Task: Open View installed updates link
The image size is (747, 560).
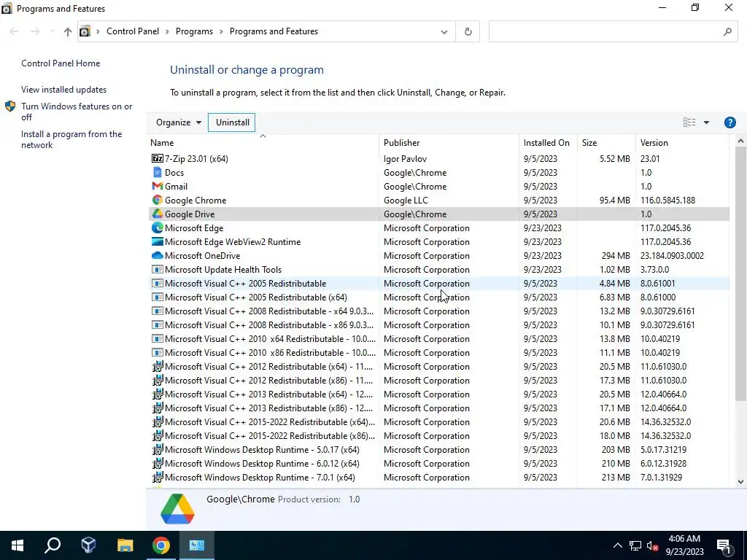Action: click(x=64, y=90)
